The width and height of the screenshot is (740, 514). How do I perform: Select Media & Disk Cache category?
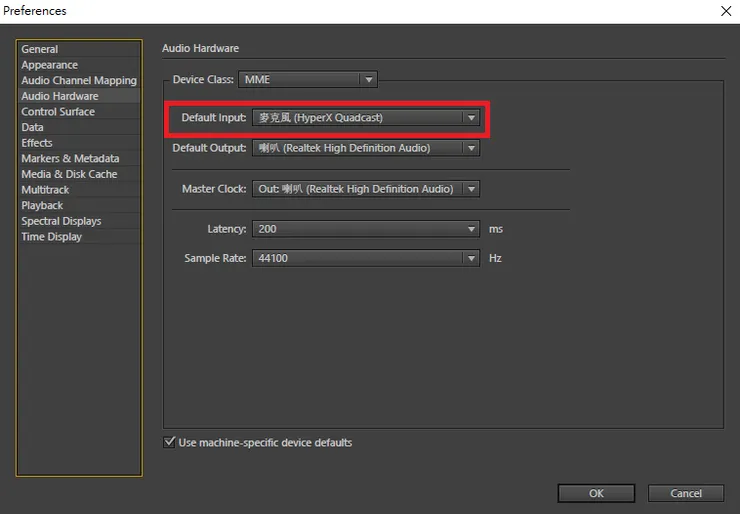pos(69,174)
